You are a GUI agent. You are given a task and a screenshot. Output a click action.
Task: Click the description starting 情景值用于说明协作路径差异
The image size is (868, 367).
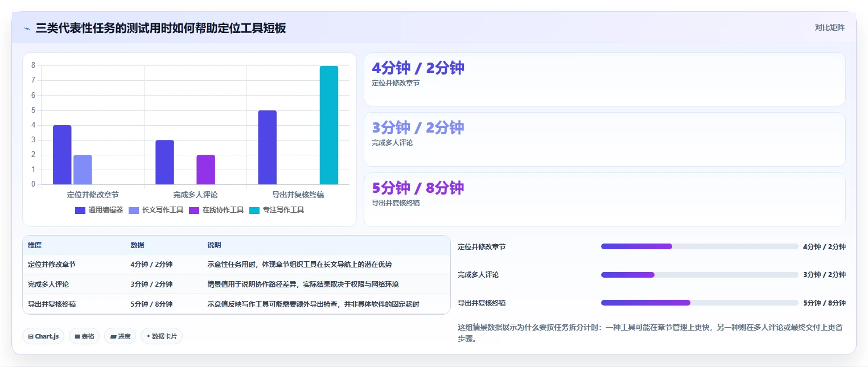(x=303, y=284)
